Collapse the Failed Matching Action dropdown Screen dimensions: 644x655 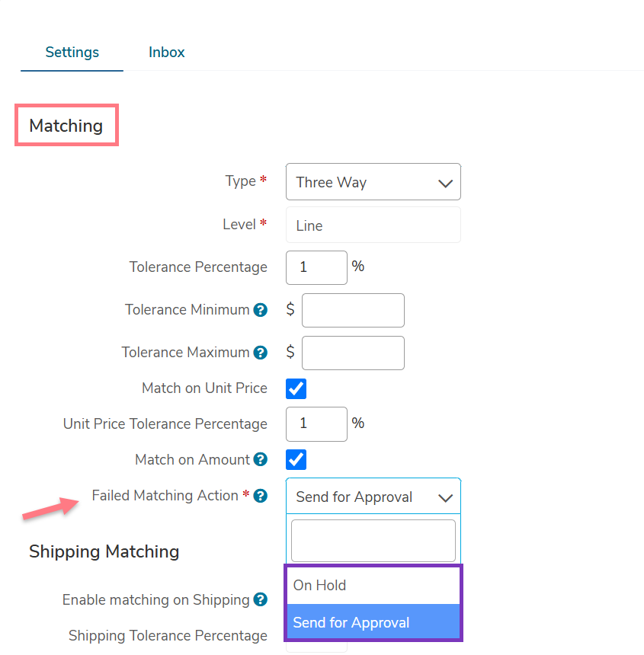click(x=373, y=497)
